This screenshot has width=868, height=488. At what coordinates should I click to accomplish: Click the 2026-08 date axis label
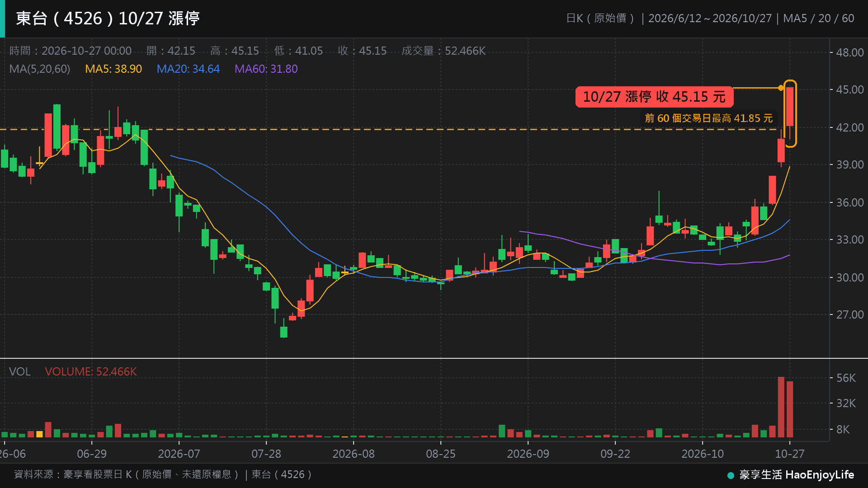tap(354, 454)
